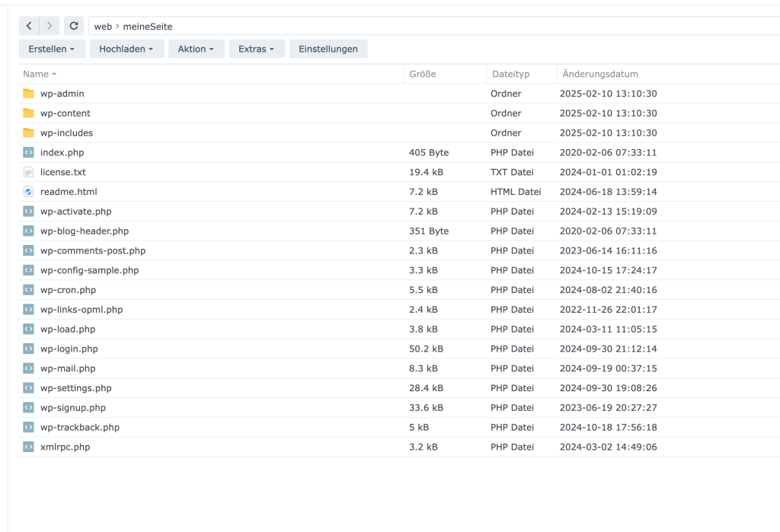Open the Aktion dropdown menu
Viewport: 780px width, 532px height.
[x=196, y=49]
